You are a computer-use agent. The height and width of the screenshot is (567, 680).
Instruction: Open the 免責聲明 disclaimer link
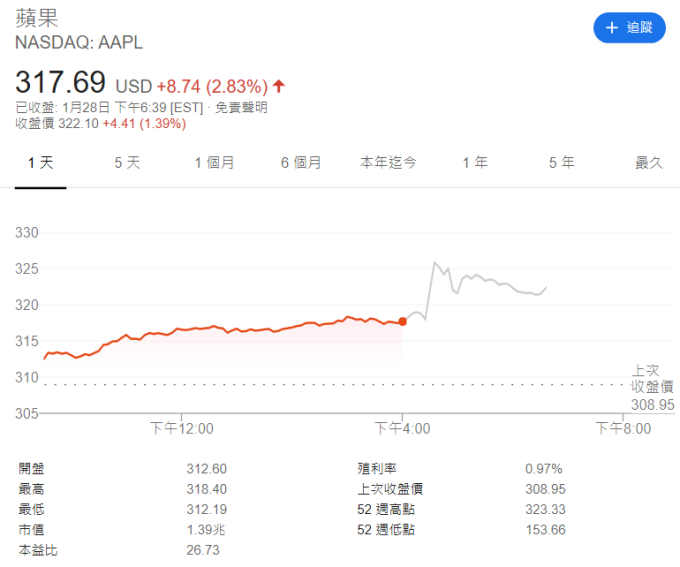[242, 107]
